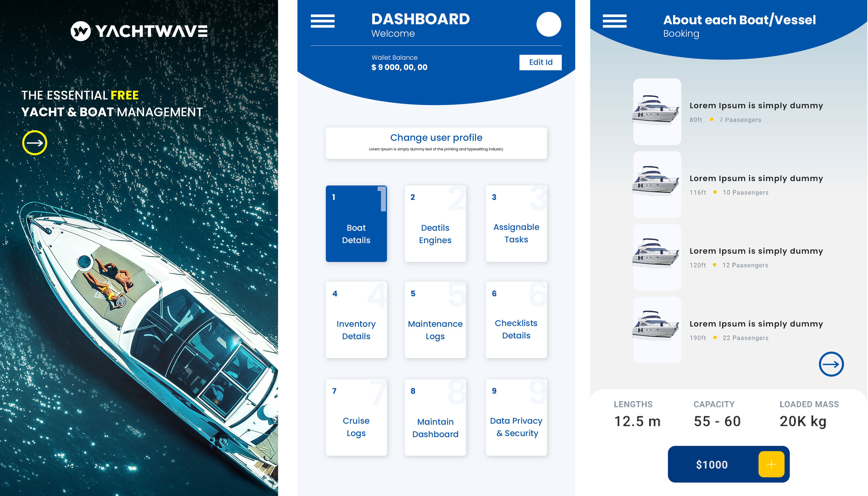Click the yellow plus add button

tap(771, 464)
